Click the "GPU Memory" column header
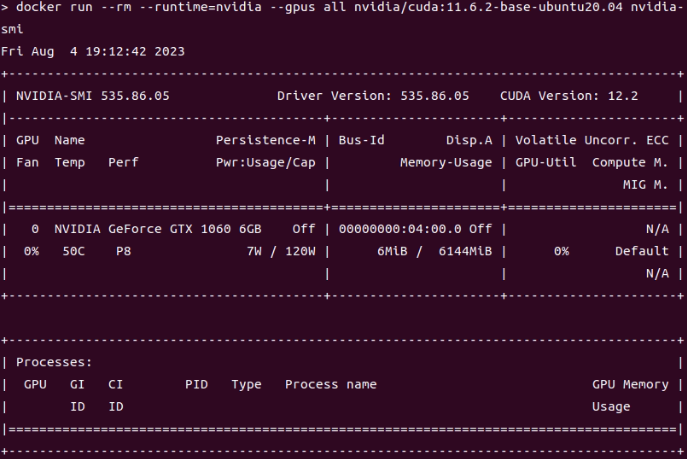 pos(630,385)
